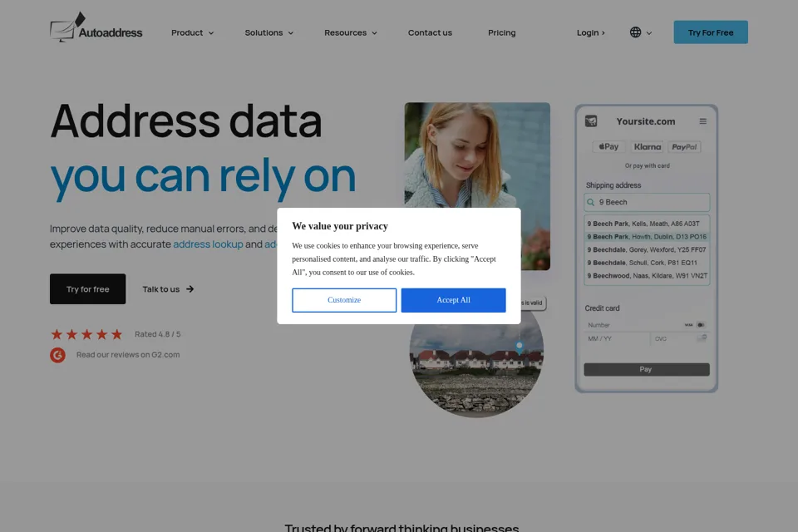The image size is (798, 532).
Task: Go to the Pricing page
Action: point(502,32)
